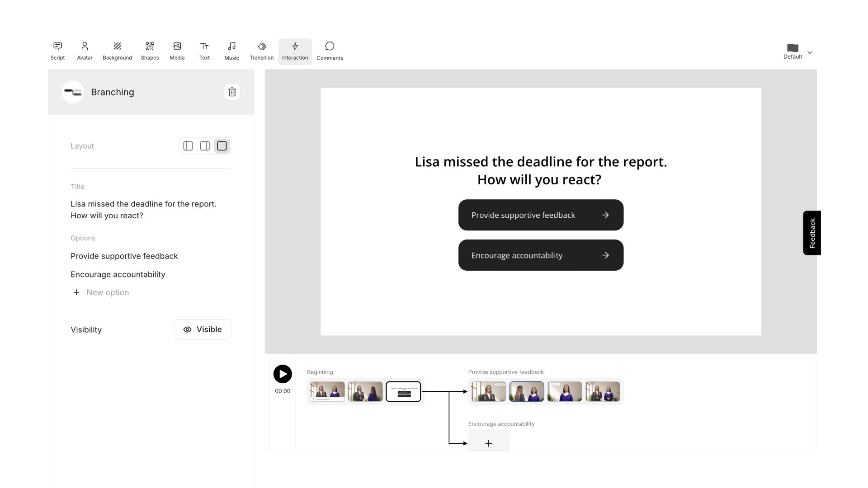Open the Background tool
Image resolution: width=868 pixels, height=488 pixels.
coord(117,51)
